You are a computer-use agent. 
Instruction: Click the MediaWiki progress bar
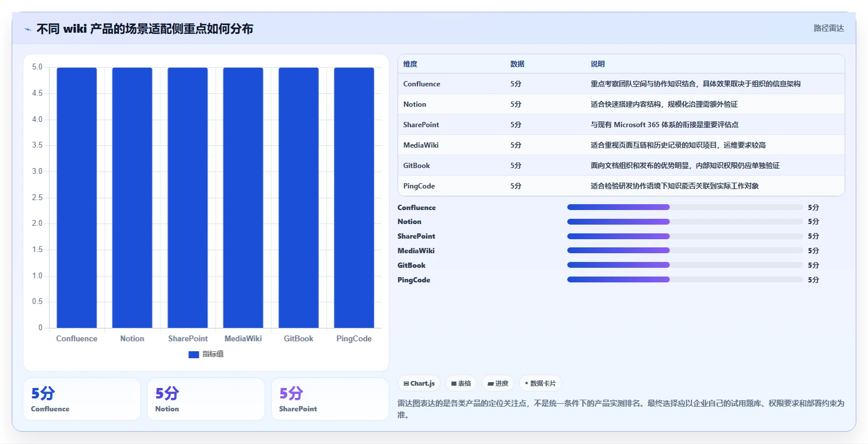tap(685, 250)
